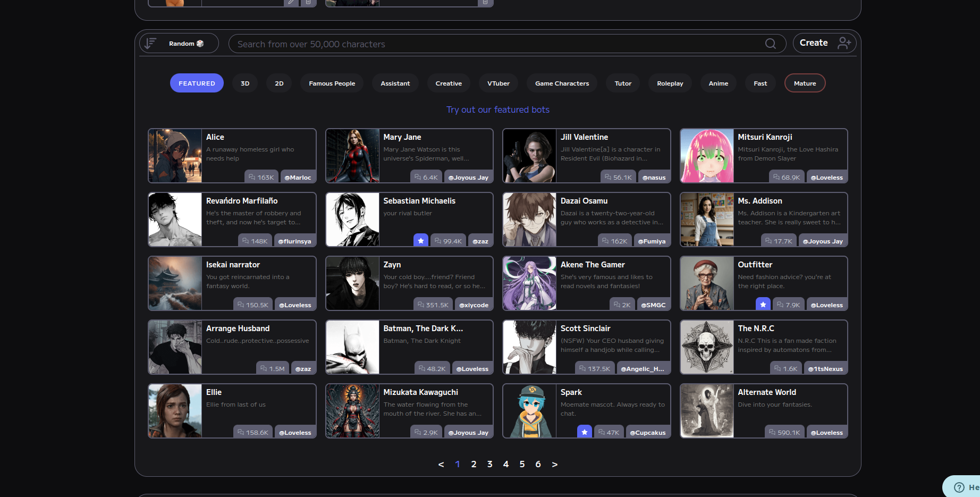Select the VTuber category tab
Image resolution: width=980 pixels, height=497 pixels.
click(x=499, y=83)
